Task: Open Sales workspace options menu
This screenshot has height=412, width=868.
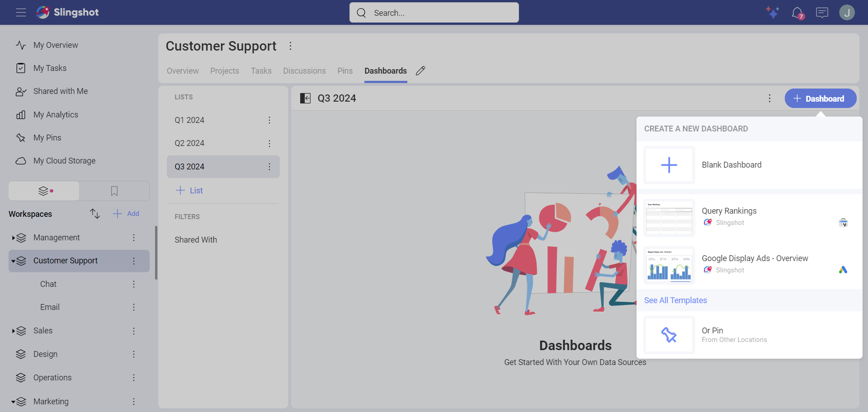Action: tap(134, 331)
